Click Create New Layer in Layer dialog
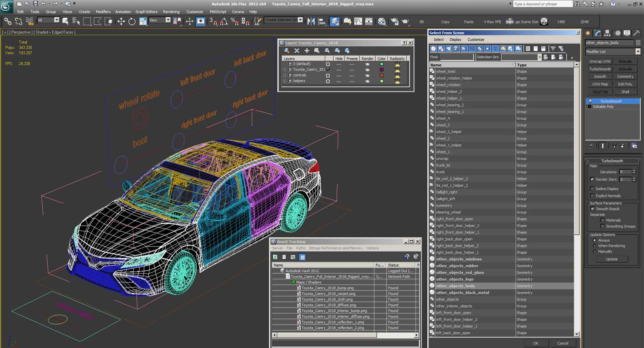644x348 pixels. 287,51
